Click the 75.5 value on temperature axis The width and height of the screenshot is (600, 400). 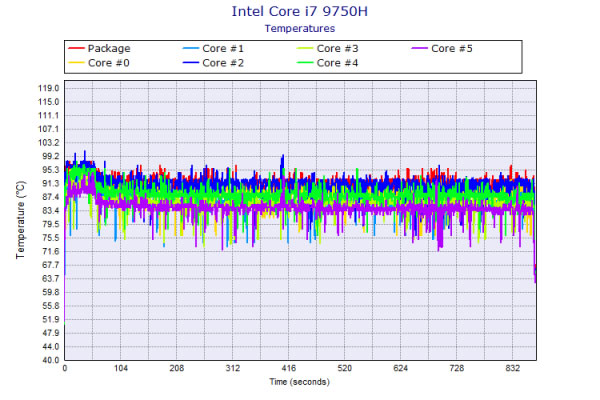[x=51, y=238]
